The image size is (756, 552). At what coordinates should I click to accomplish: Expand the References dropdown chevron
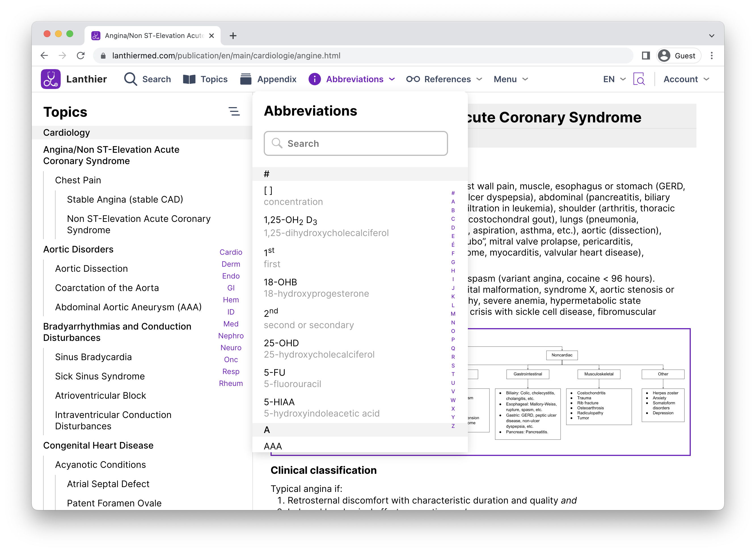479,79
